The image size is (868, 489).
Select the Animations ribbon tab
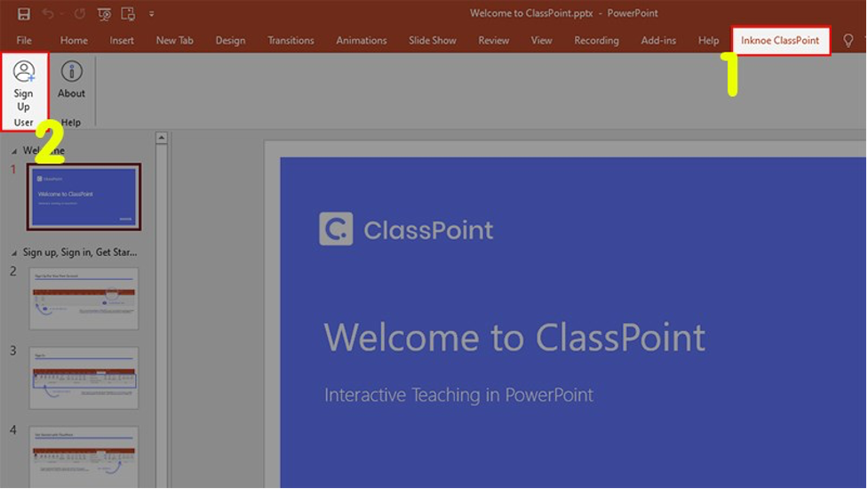click(362, 41)
